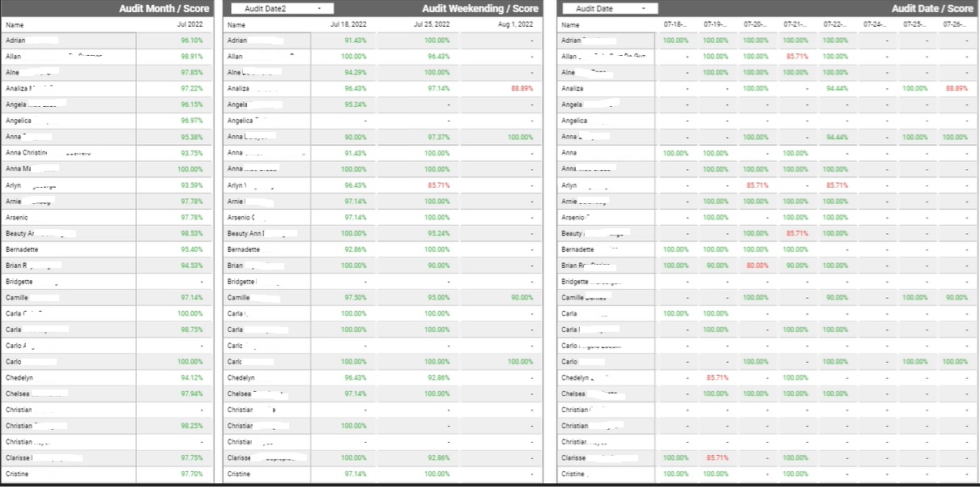Open the Audit Date2 dropdown
The image size is (980, 489).
click(282, 8)
